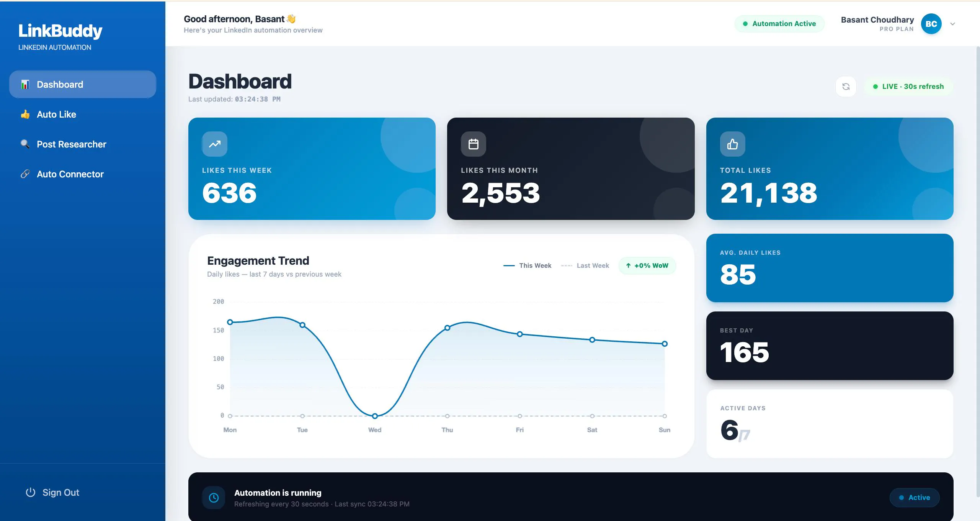This screenshot has width=980, height=521.
Task: Click the Active badge in automation banner
Action: click(914, 498)
